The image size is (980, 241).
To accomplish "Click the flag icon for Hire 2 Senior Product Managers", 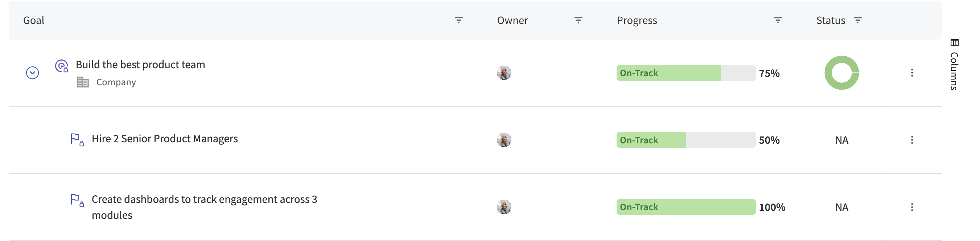I will 76,139.
